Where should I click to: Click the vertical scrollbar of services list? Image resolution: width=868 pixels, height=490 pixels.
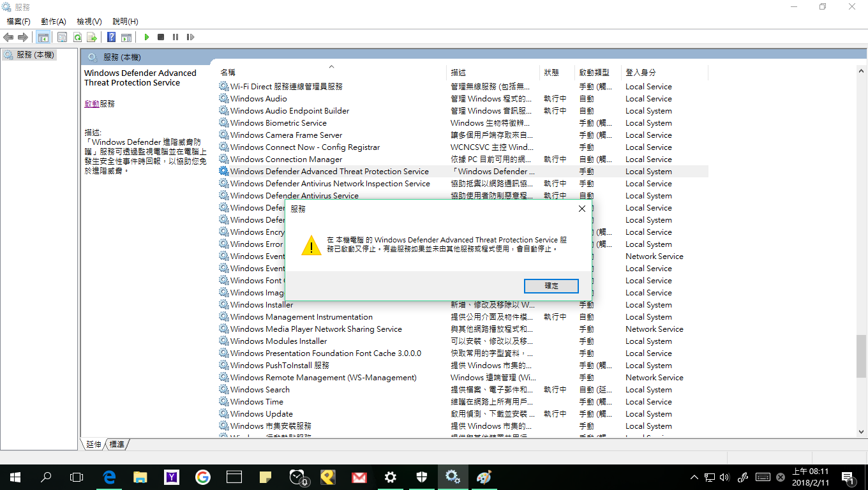862,355
